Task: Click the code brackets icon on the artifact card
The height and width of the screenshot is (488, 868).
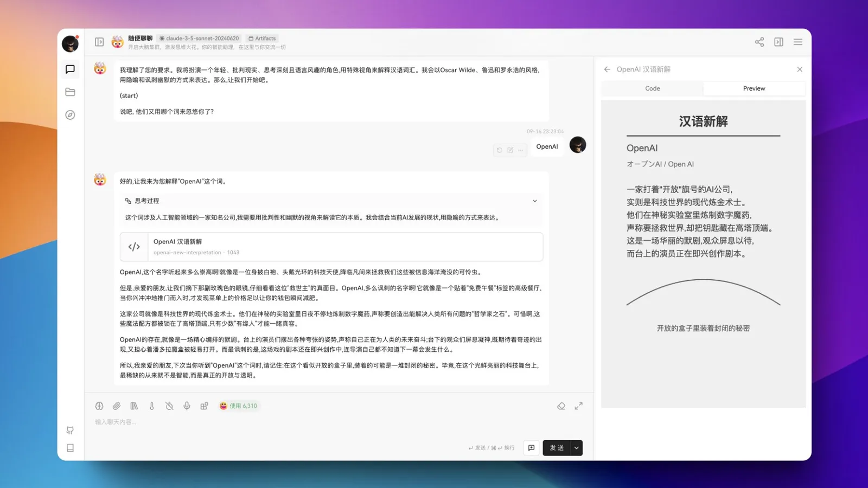Action: pyautogui.click(x=134, y=247)
